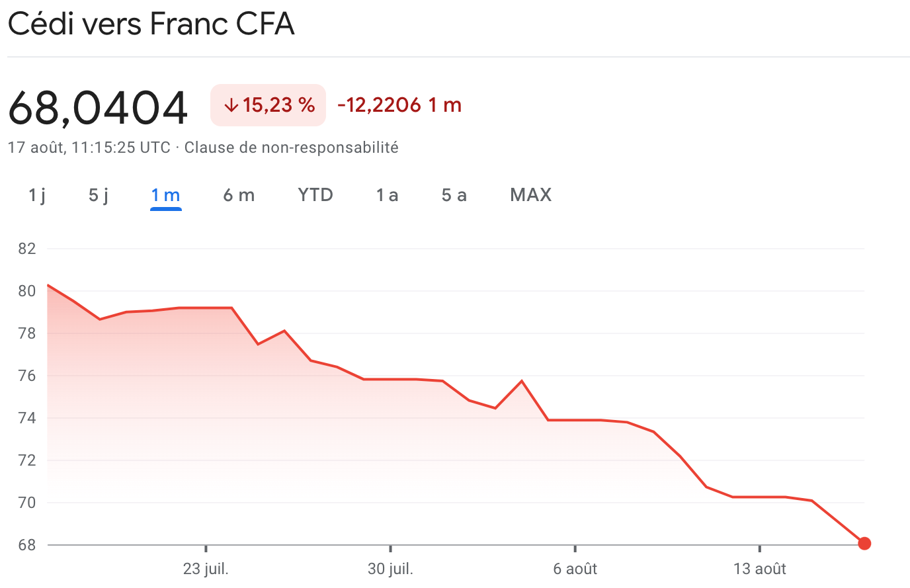Click the 68,0404 exchange rate value

click(x=98, y=106)
